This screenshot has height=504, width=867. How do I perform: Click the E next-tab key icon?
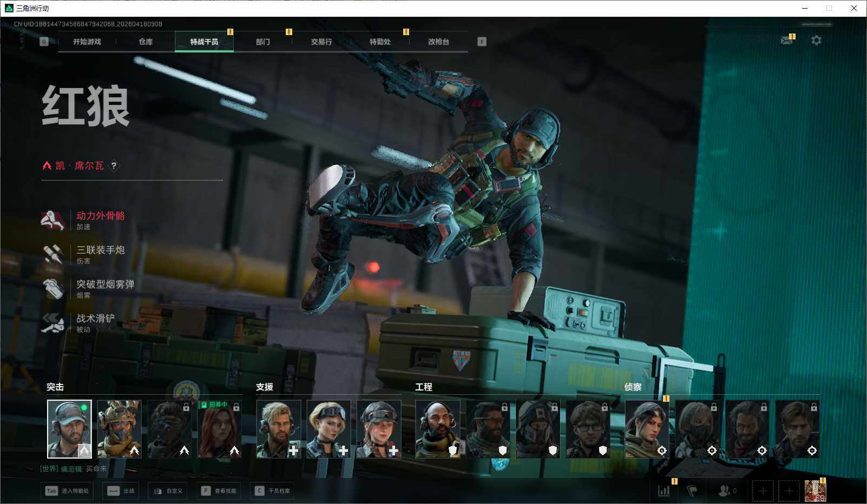click(482, 42)
